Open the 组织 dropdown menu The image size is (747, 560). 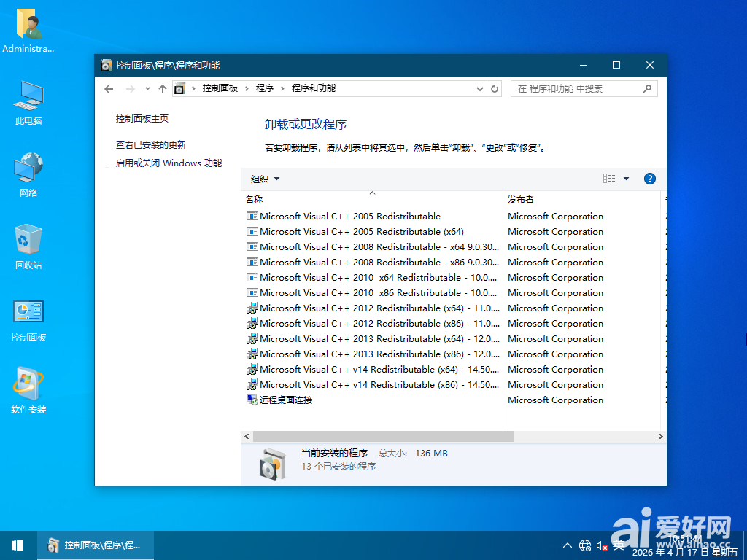[x=265, y=179]
